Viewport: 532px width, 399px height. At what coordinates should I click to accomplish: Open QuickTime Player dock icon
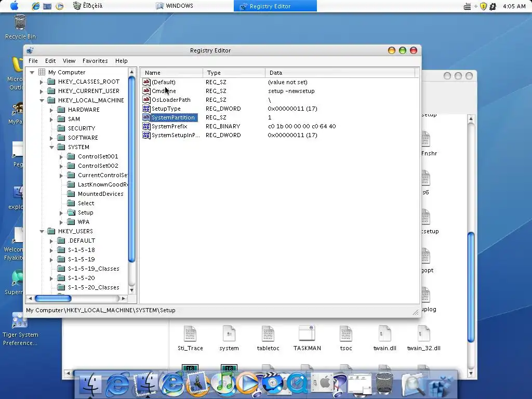click(x=297, y=384)
